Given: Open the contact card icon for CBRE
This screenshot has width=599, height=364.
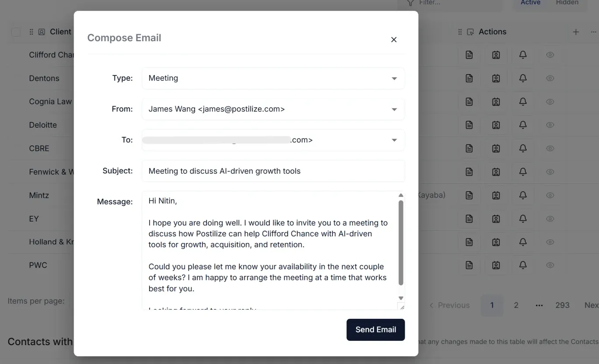Looking at the screenshot, I should [x=496, y=148].
